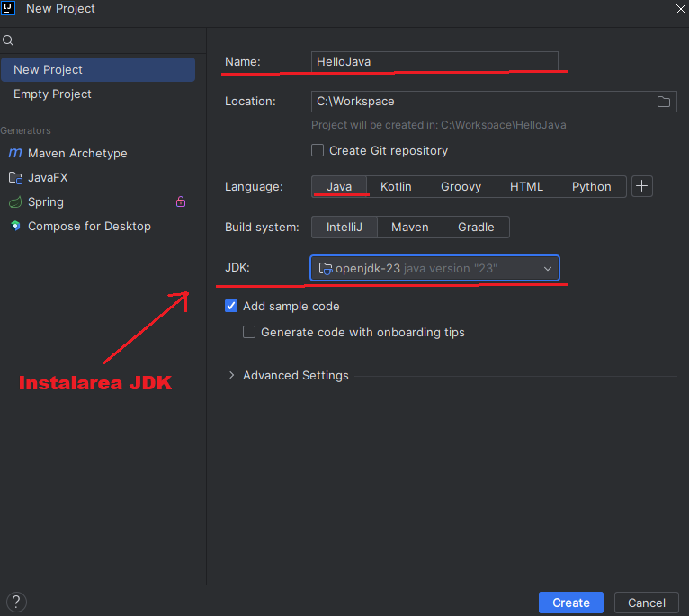Click the IntelliJ IDEA logo in the title bar
The height and width of the screenshot is (616, 689).
[7, 8]
